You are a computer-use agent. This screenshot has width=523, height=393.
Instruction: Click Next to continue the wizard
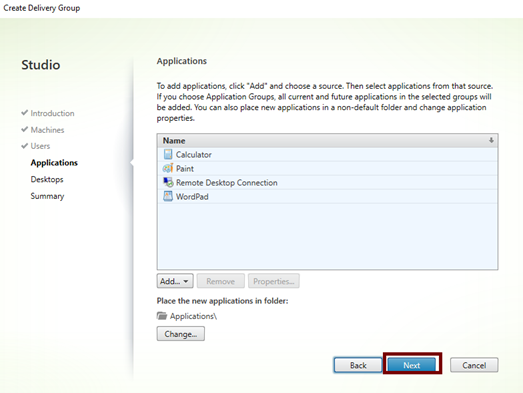tap(412, 365)
